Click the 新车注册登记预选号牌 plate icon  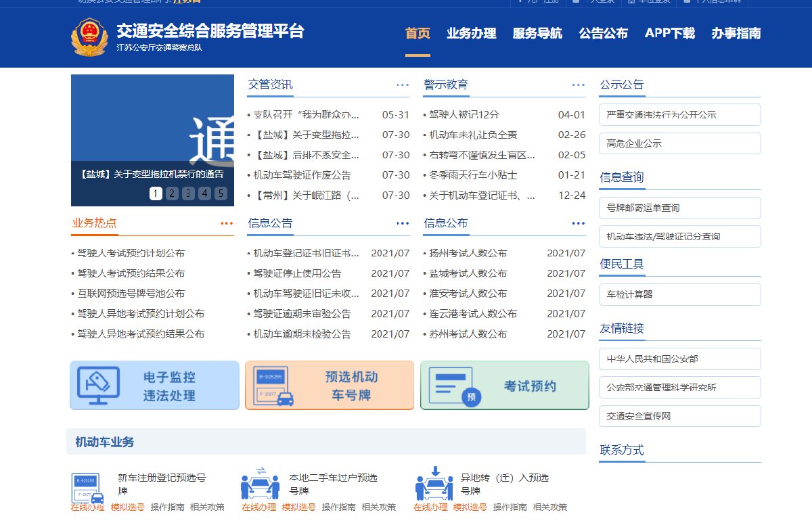pyautogui.click(x=88, y=488)
